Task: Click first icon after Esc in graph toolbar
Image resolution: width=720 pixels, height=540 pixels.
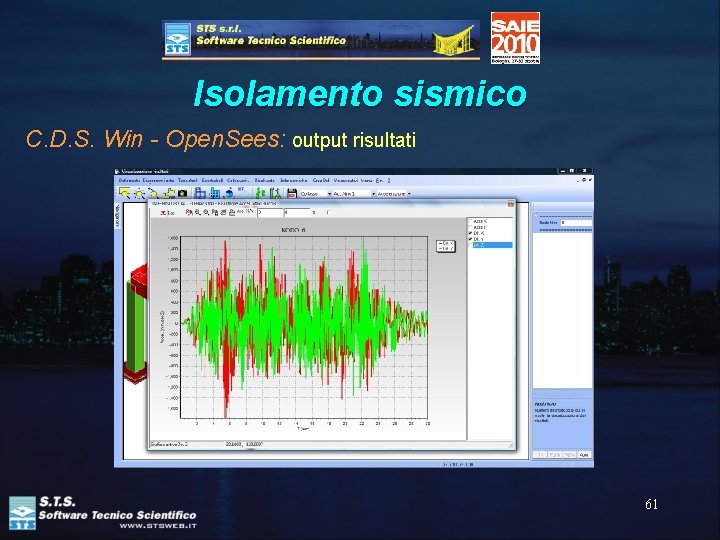Action: (189, 212)
